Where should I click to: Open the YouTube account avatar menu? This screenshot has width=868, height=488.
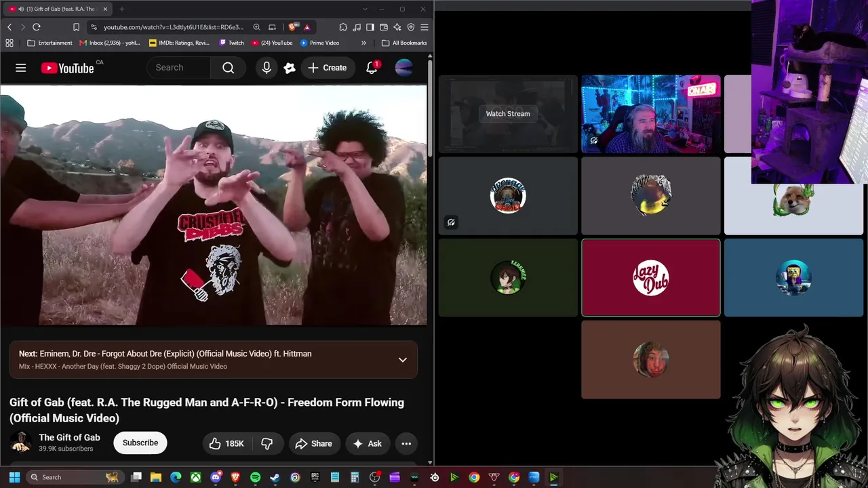(403, 68)
